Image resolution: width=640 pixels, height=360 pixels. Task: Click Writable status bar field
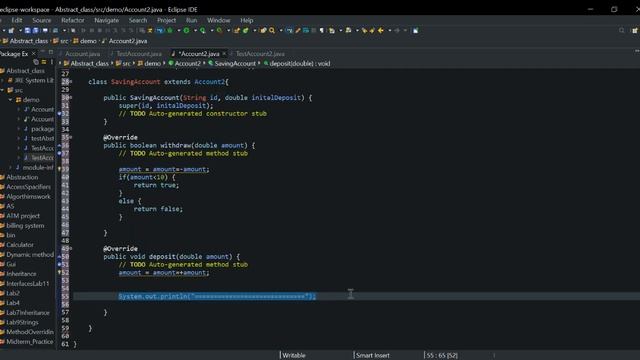pos(294,356)
